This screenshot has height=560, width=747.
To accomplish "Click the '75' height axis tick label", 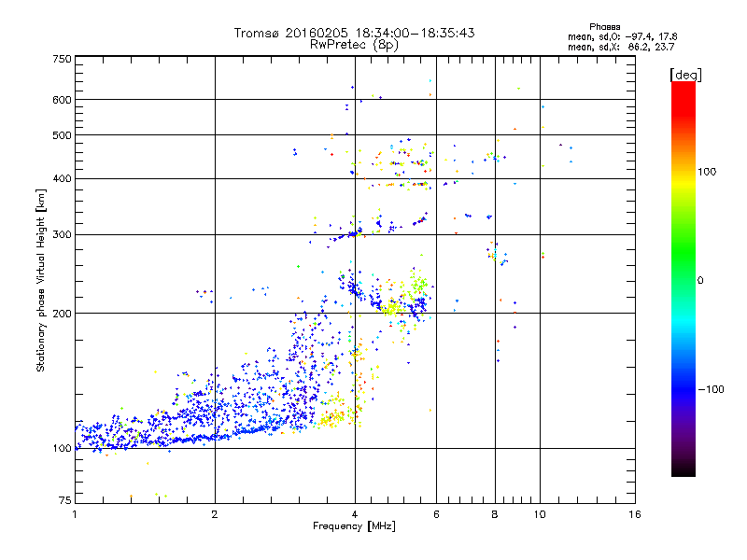I will click(65, 500).
